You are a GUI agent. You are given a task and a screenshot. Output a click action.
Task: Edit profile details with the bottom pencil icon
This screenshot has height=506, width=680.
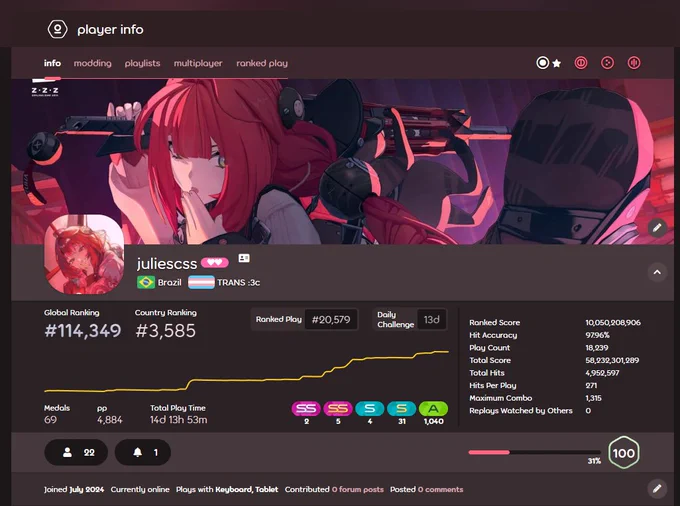(657, 489)
